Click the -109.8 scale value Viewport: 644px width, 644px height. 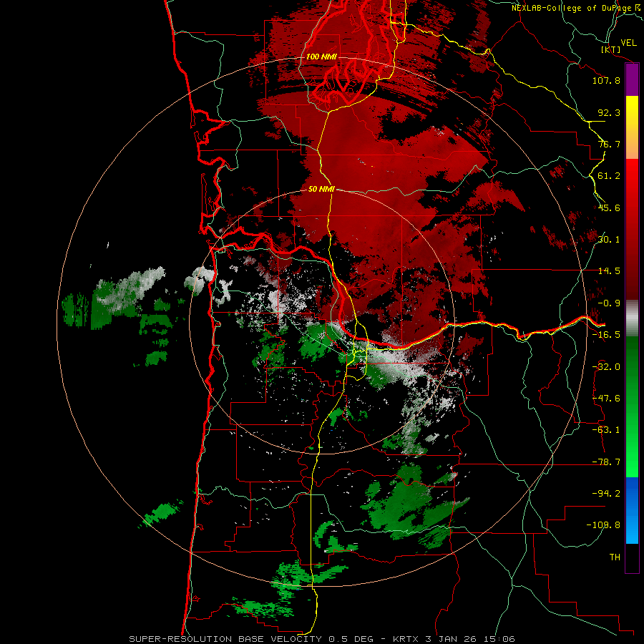603,525
